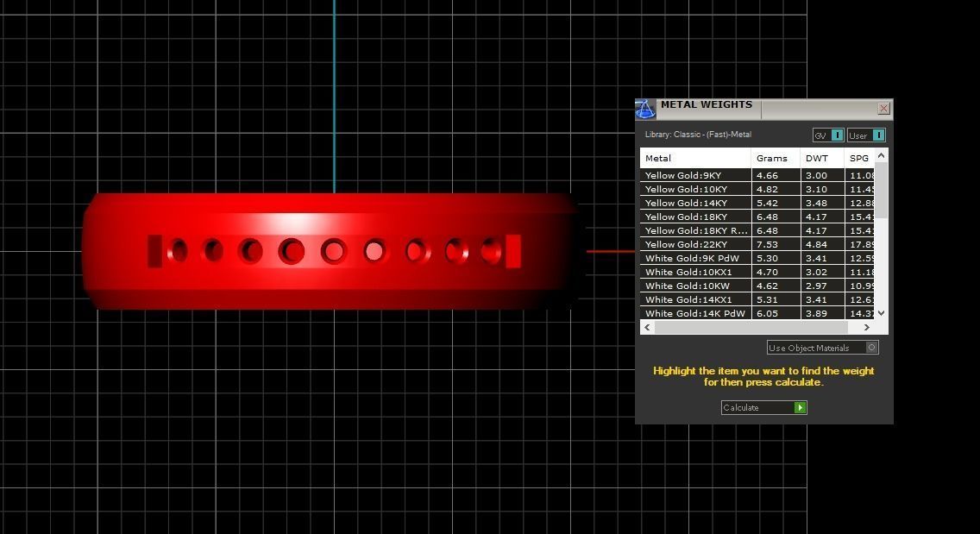
Task: Click the horizontal scrollbar thumb below table
Action: coord(751,327)
